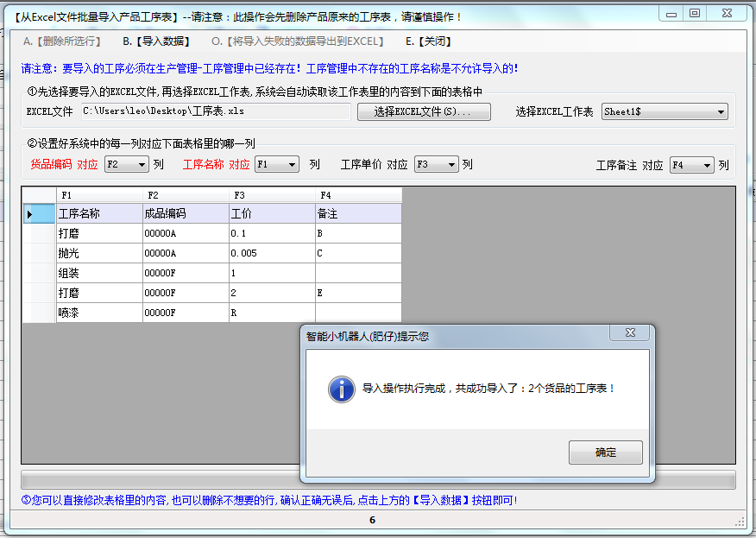Click the F3 column header in grid
This screenshot has height=538, width=756.
pos(271,195)
